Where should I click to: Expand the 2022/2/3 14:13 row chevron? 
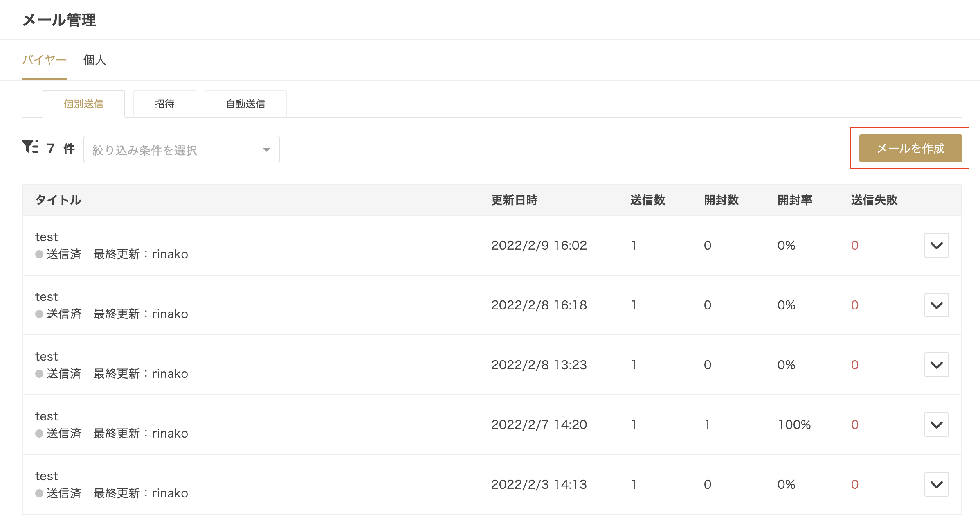click(x=936, y=484)
